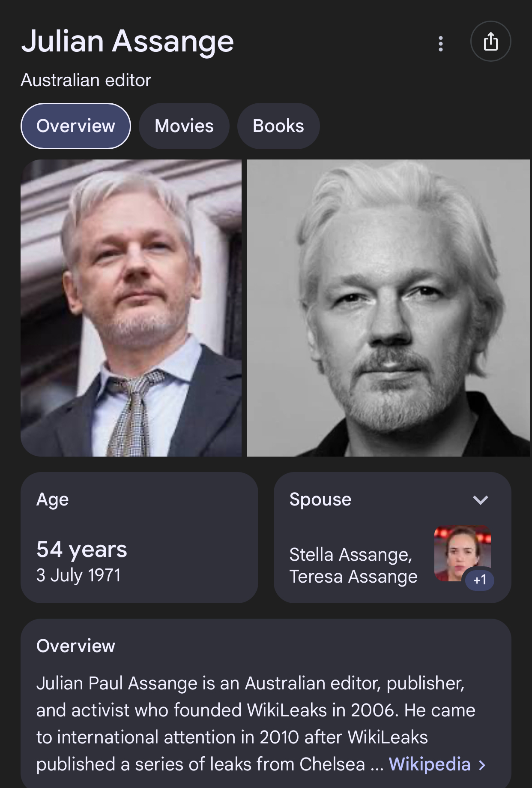Tap the +1 badge on spouse photo
This screenshot has height=788, width=532.
(480, 580)
